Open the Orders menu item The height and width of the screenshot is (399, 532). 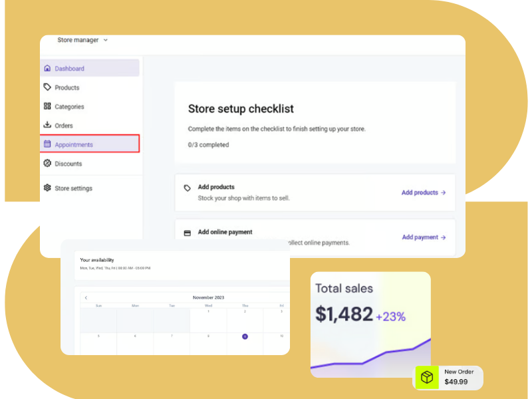pos(64,126)
